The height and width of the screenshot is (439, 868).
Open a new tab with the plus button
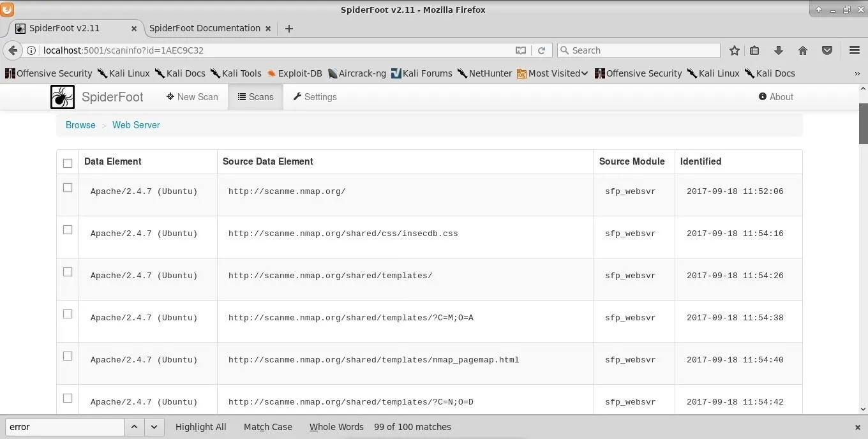point(289,29)
